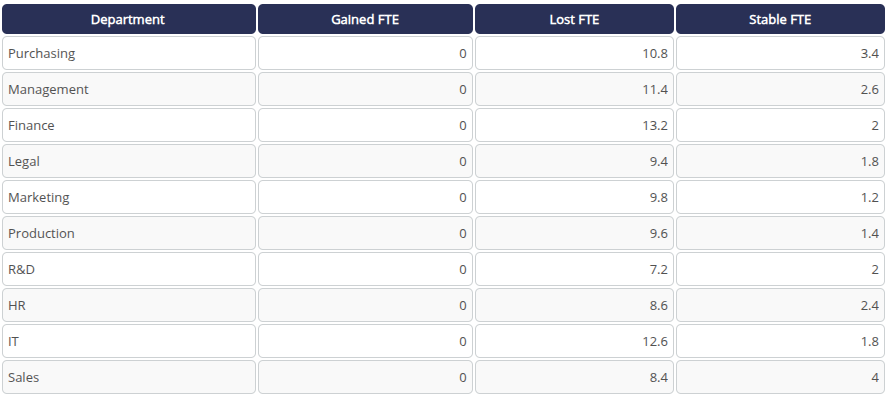
Task: Click the Production department cell
Action: tap(129, 233)
